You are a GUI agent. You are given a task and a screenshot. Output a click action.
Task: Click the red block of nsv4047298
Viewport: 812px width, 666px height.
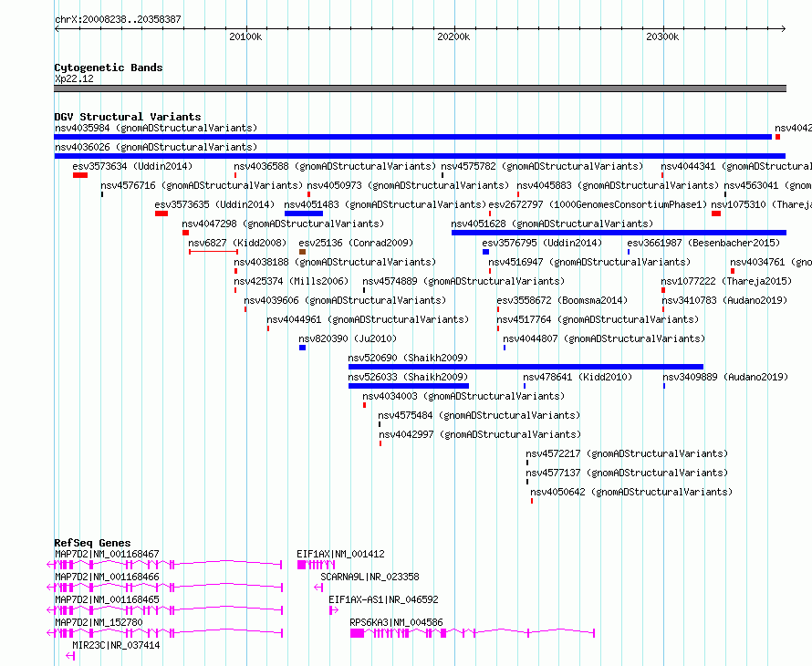coord(185,233)
